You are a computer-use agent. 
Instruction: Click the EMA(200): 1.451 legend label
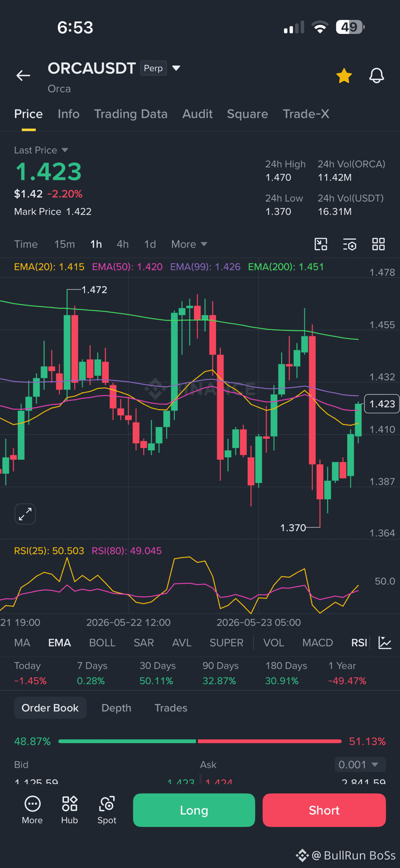point(286,267)
